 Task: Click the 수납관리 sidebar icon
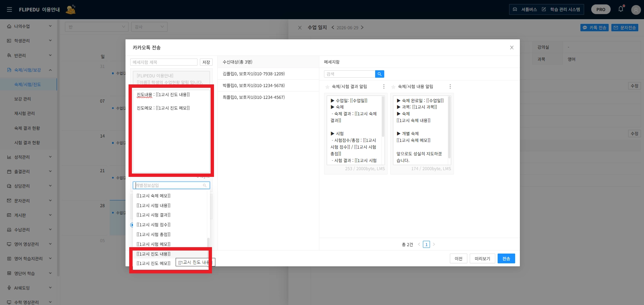point(9,230)
